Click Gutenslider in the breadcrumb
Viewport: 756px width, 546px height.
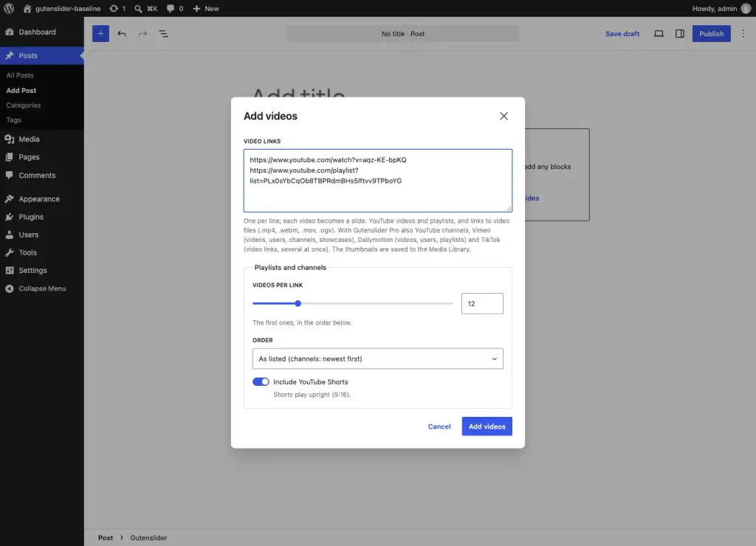(x=148, y=537)
